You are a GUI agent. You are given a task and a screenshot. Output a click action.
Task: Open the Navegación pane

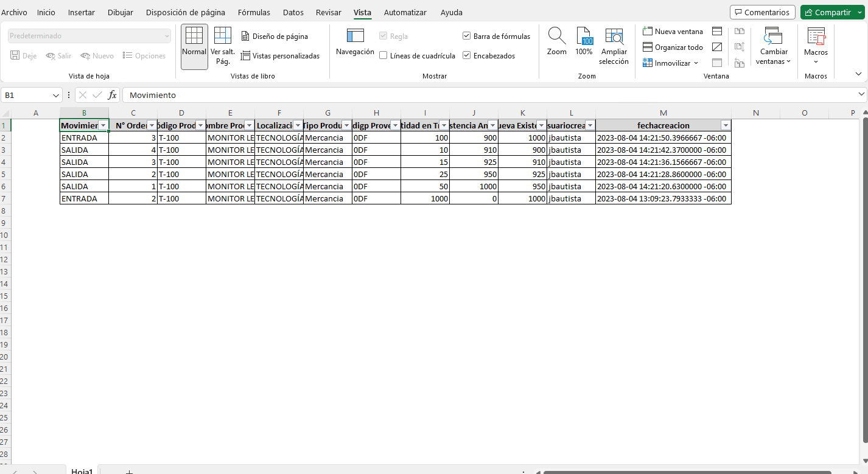(x=355, y=43)
